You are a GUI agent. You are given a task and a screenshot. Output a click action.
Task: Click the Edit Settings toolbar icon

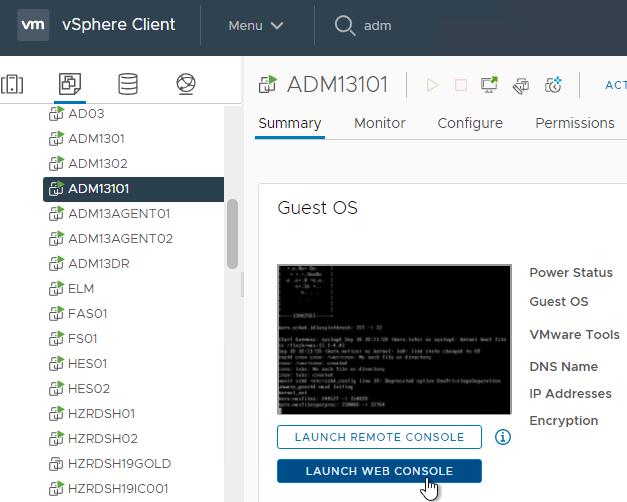(x=521, y=85)
